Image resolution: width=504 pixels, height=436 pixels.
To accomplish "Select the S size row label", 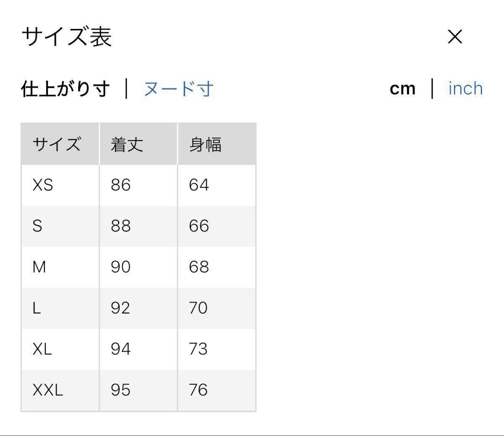I will [x=37, y=226].
